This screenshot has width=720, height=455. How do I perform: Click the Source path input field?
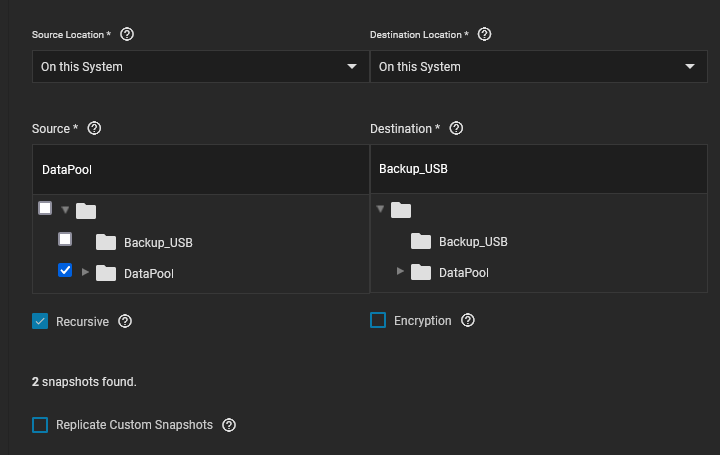point(200,169)
